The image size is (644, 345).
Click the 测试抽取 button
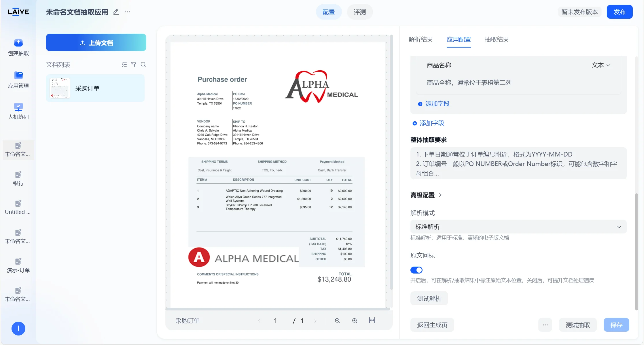578,325
